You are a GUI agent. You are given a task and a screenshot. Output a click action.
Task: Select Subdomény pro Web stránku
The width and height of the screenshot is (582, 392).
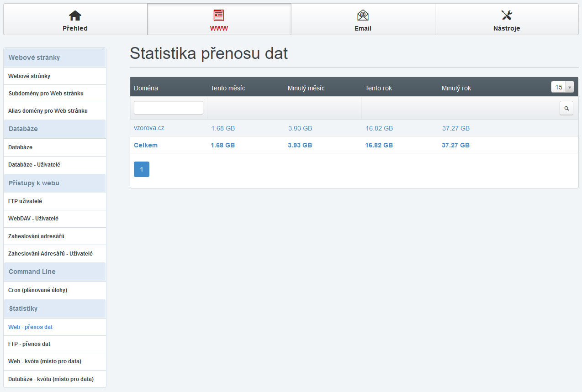tap(46, 94)
